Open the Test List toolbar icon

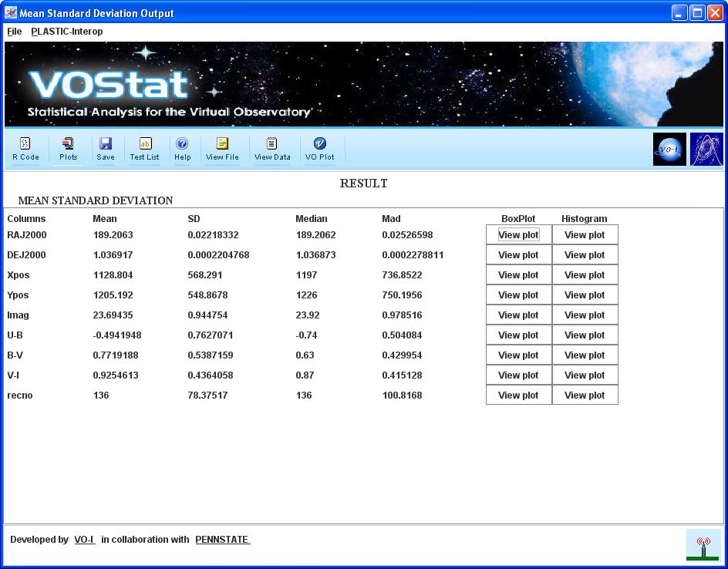(145, 143)
